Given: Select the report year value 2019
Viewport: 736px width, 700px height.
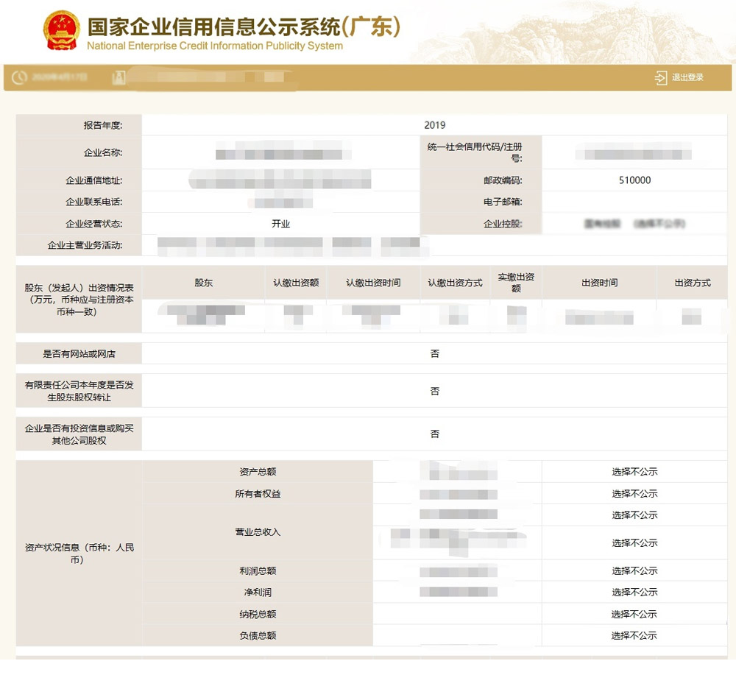Looking at the screenshot, I should click(434, 125).
